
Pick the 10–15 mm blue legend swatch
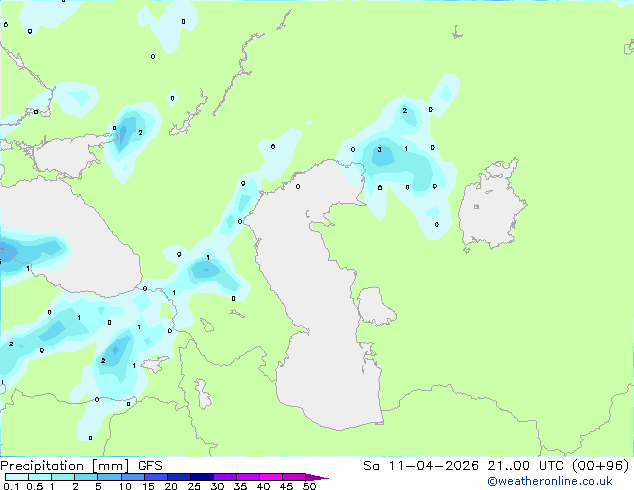pyautogui.click(x=132, y=477)
